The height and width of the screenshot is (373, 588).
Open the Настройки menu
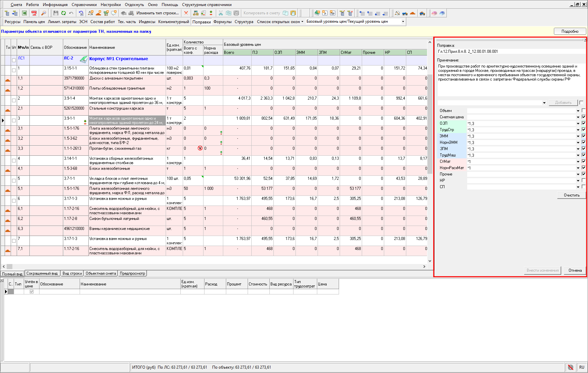tap(111, 5)
